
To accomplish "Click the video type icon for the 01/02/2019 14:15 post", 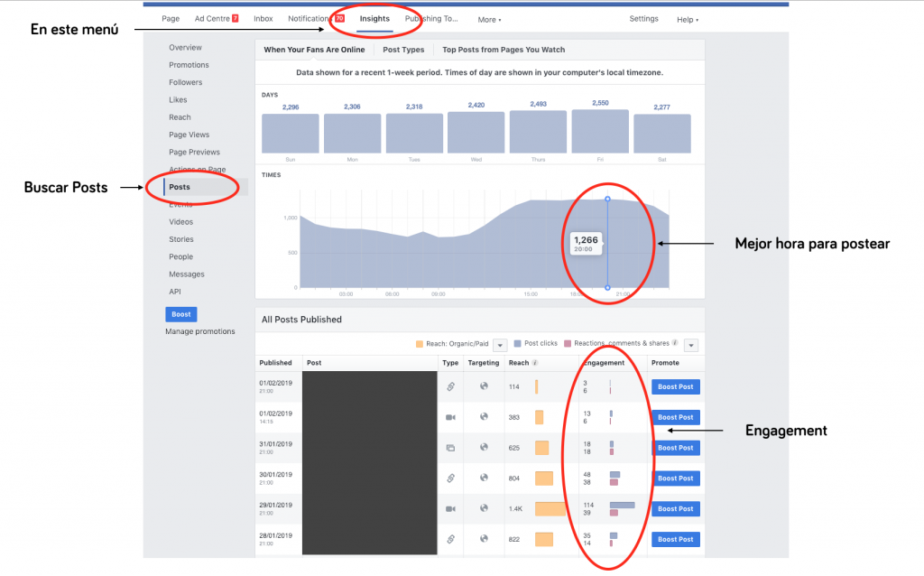I will click(x=450, y=417).
